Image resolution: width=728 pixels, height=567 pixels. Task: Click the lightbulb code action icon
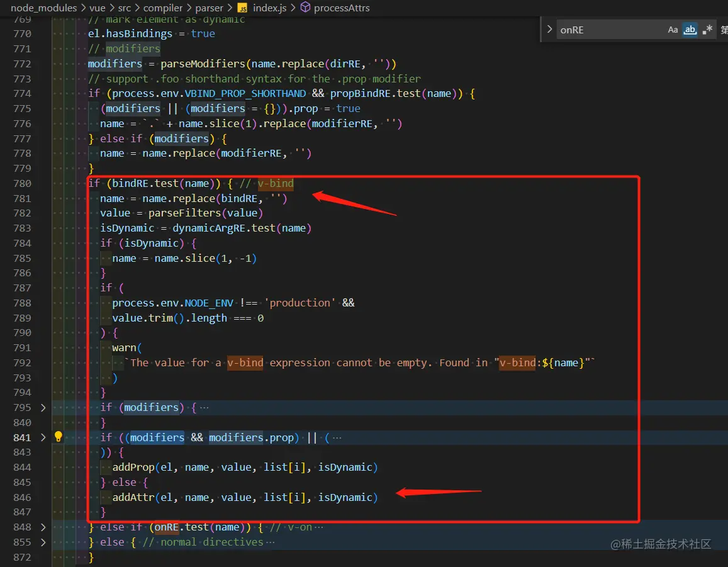[58, 437]
